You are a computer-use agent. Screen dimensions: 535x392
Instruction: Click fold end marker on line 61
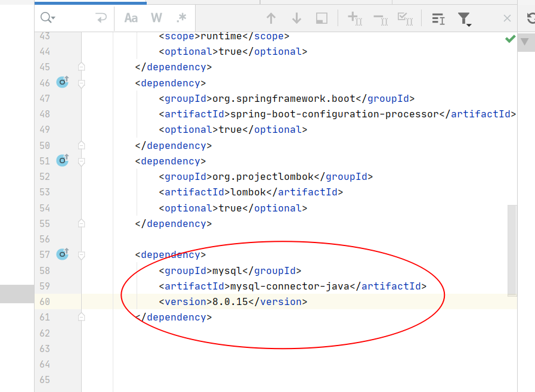[x=81, y=317]
